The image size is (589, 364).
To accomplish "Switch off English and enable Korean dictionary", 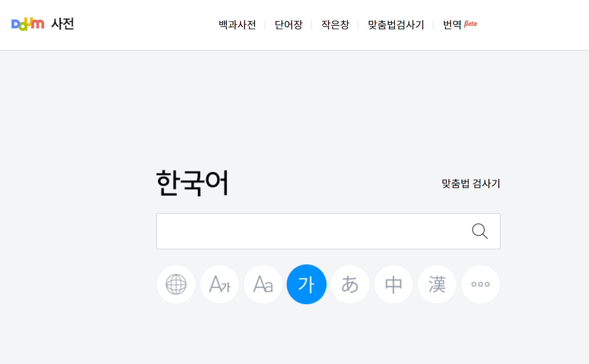I will (x=307, y=284).
